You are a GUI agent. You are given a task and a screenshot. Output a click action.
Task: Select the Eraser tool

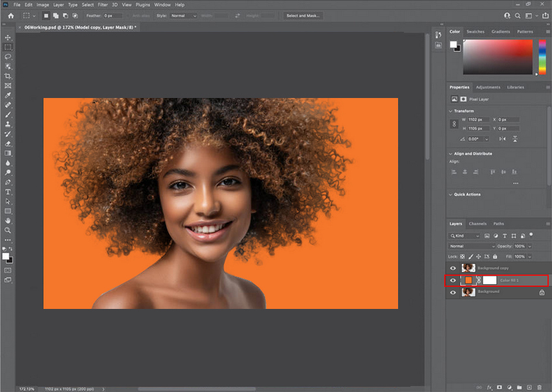8,143
